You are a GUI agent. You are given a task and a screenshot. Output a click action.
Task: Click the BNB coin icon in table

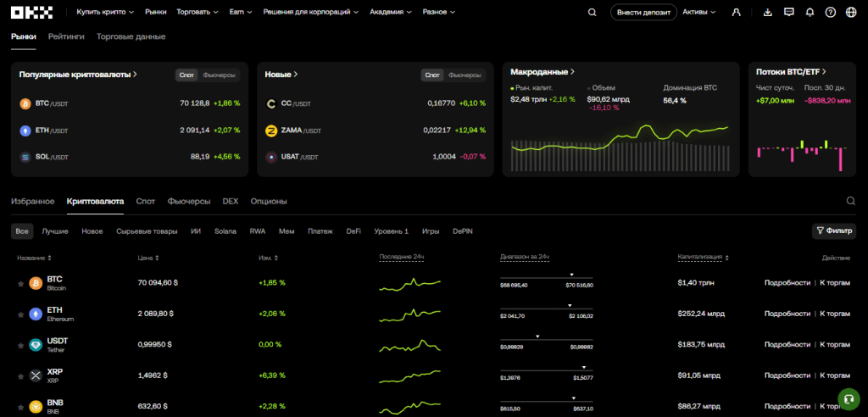(x=36, y=407)
